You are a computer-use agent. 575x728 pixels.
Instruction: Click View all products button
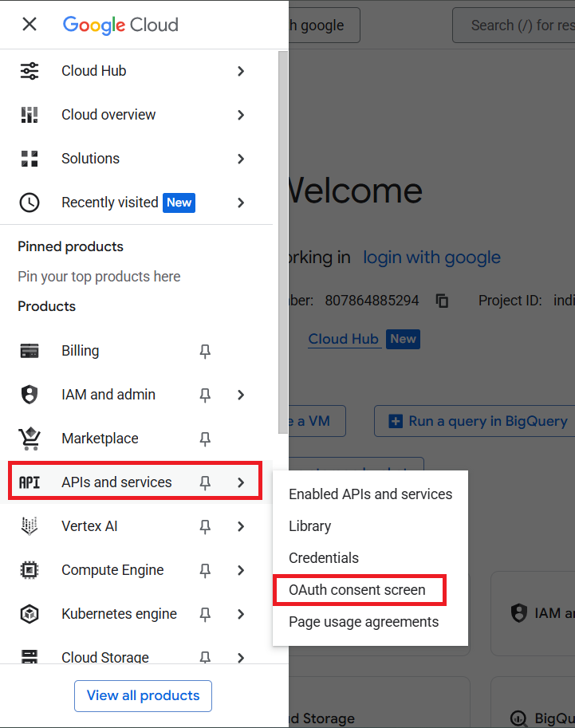tap(143, 696)
